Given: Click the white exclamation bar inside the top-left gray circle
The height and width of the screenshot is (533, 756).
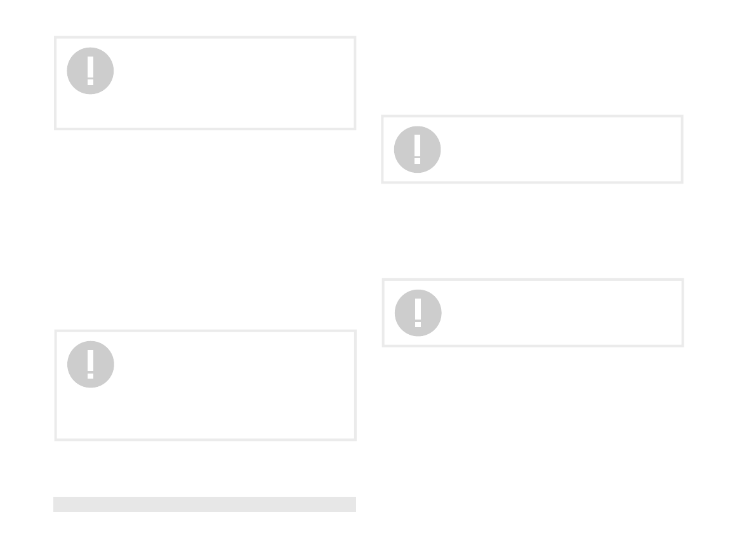Looking at the screenshot, I should (x=90, y=67).
